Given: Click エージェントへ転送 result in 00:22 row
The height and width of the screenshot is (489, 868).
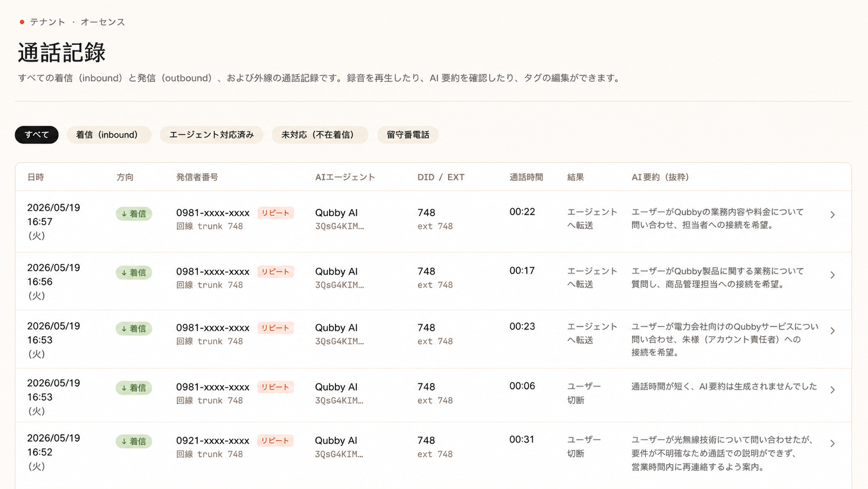Looking at the screenshot, I should click(592, 219).
